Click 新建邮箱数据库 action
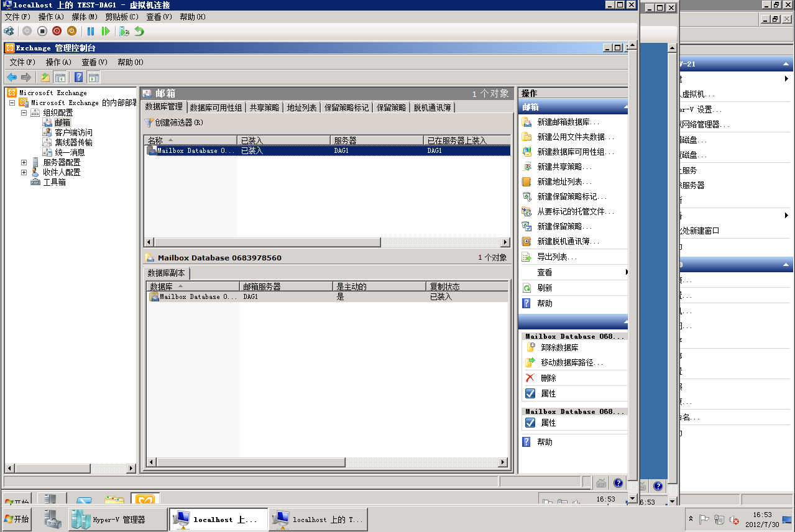Screen dimensions: 795x532 coord(568,122)
